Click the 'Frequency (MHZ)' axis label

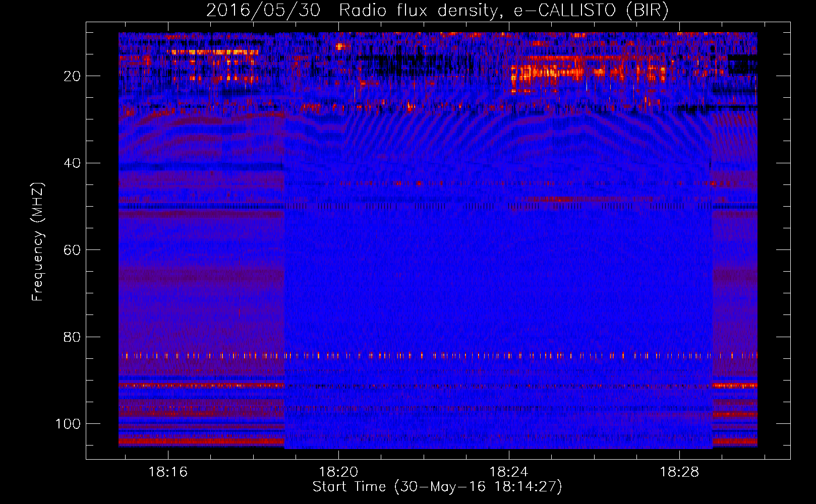tap(38, 242)
